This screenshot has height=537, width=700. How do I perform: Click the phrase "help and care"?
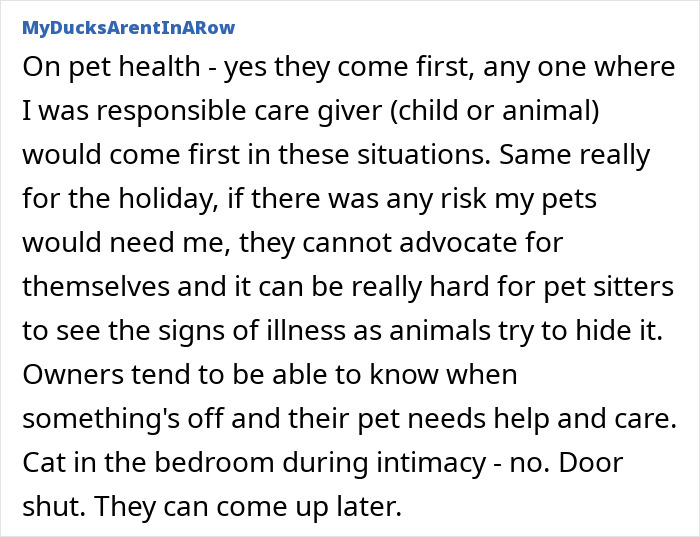(589, 420)
